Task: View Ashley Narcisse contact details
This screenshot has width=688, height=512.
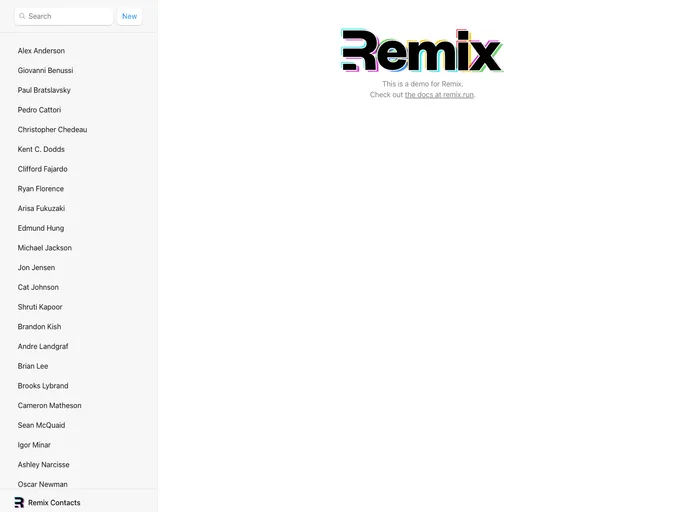Action: pos(43,465)
